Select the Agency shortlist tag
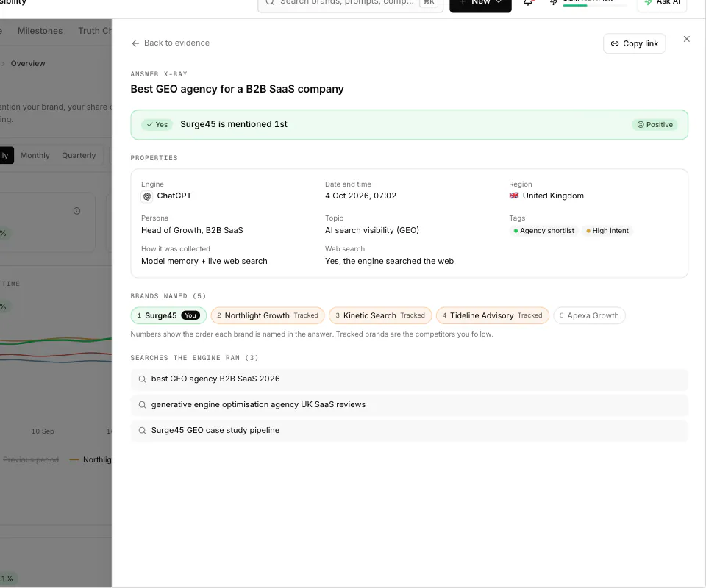 click(x=543, y=231)
